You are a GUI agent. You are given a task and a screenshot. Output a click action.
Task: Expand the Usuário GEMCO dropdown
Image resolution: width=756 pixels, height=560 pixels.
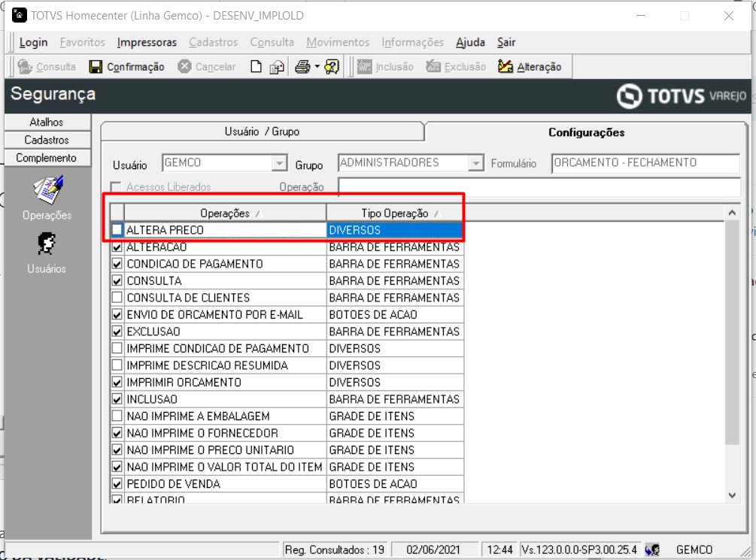[x=279, y=163]
